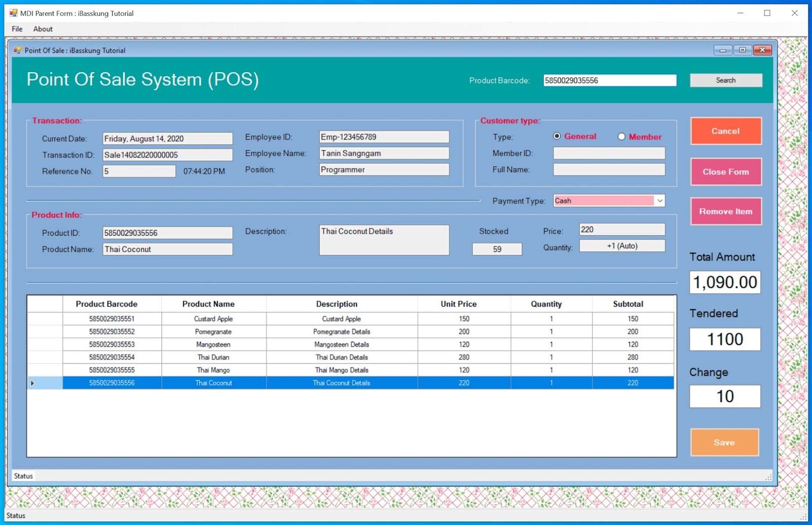Viewport: 812px width, 525px height.
Task: Open the Payment Type dropdown
Action: [x=659, y=201]
